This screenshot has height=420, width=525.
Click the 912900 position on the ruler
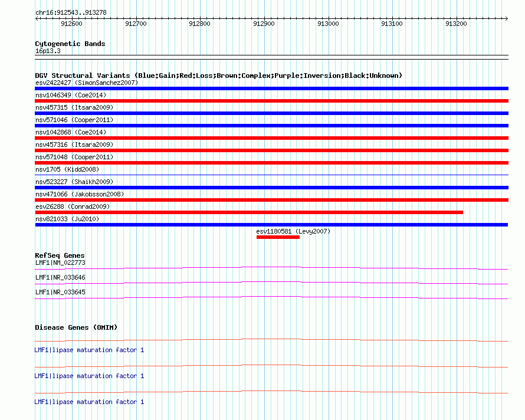click(263, 24)
